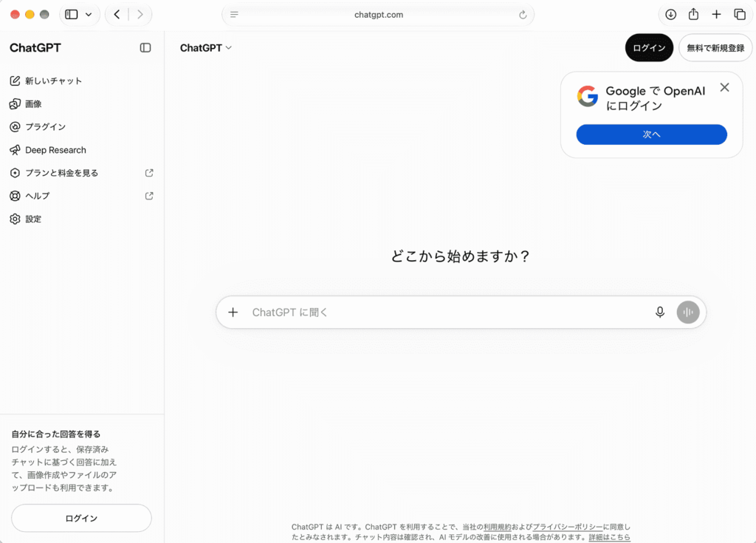Click the ログイン button at sidebar bottom

pyautogui.click(x=81, y=518)
